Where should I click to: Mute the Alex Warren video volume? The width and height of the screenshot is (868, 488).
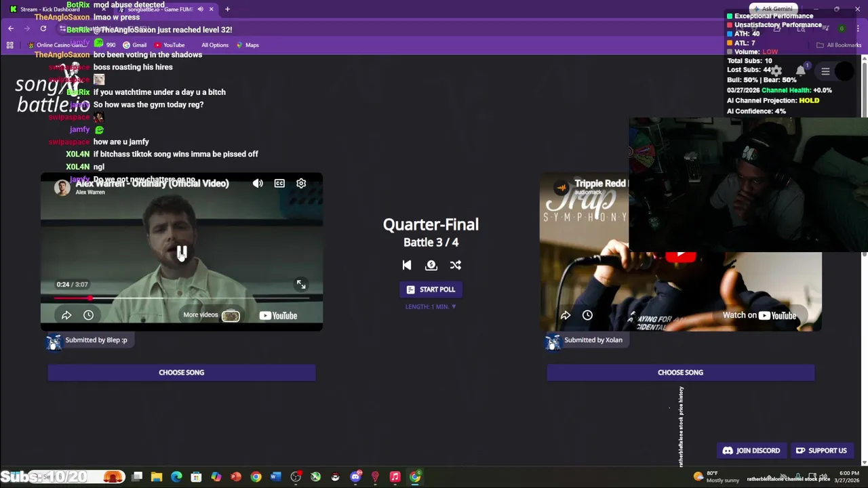tap(258, 183)
